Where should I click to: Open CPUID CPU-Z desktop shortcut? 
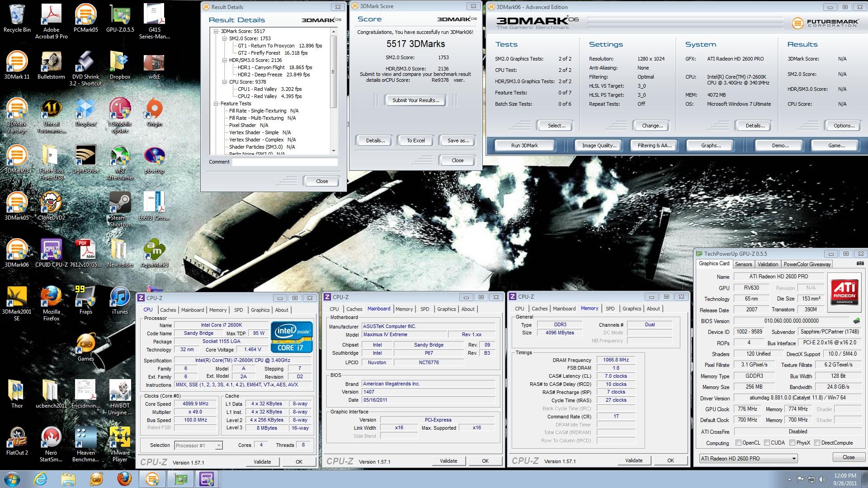pyautogui.click(x=51, y=253)
